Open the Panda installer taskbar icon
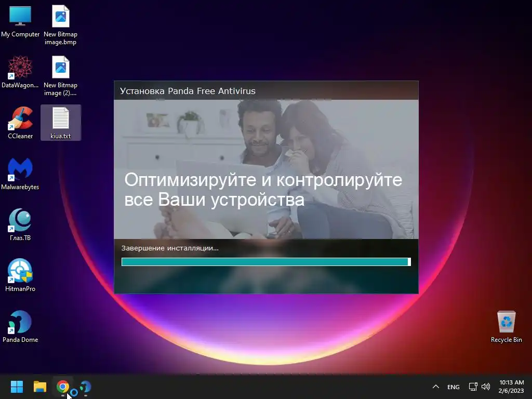Screen dimensions: 532x399 coord(85,387)
